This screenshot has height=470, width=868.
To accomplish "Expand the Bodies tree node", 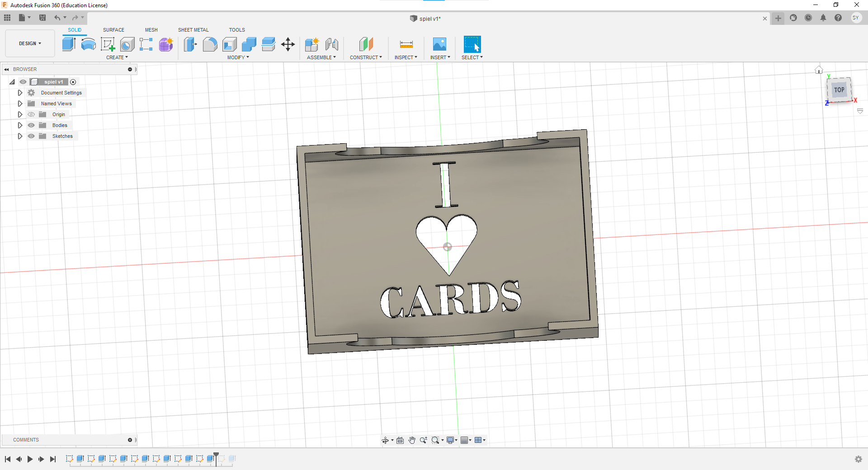I will tap(20, 125).
